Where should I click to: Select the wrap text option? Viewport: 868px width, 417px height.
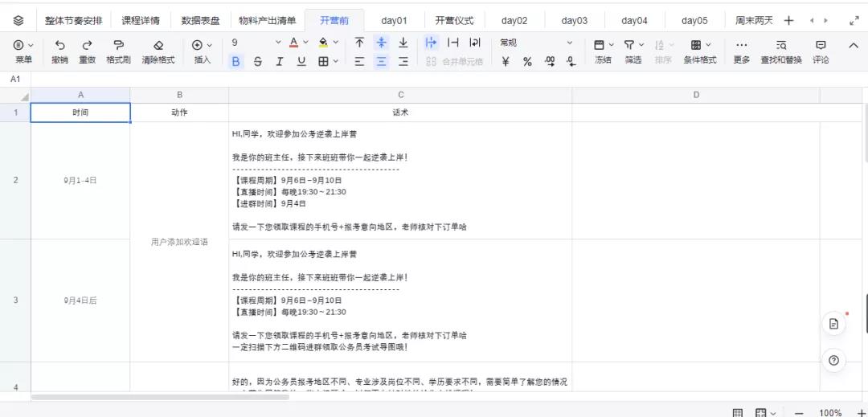coord(474,43)
